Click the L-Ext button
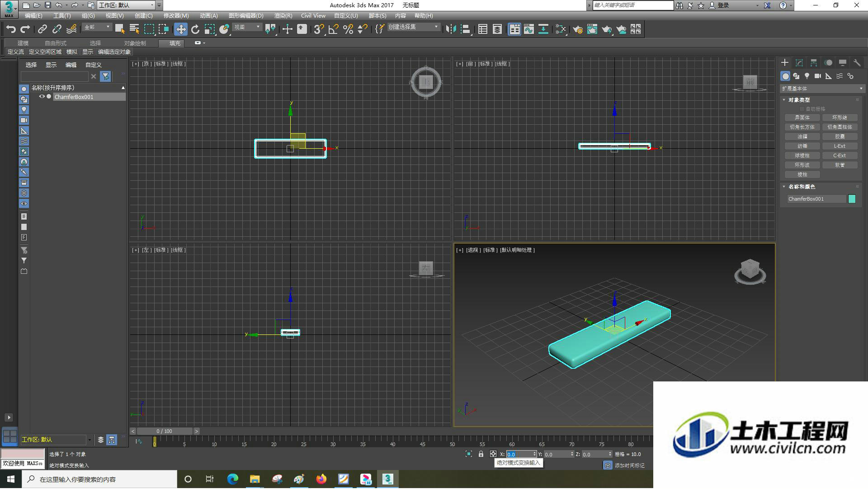 [840, 146]
